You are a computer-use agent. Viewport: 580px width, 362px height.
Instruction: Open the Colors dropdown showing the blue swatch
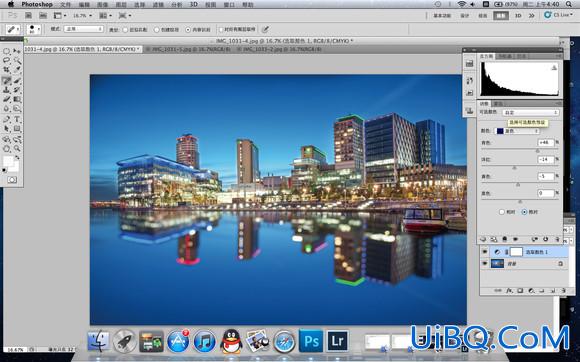coord(517,131)
